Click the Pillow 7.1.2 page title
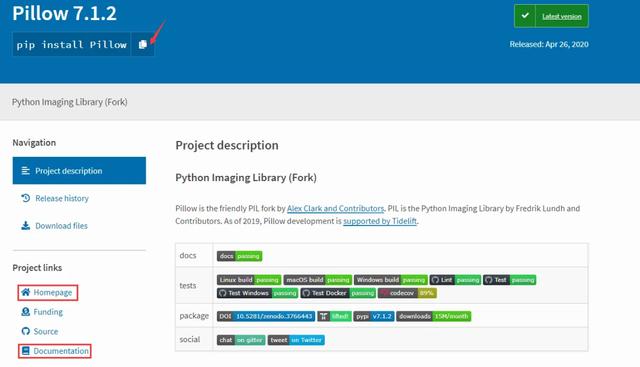Screen dimensions: 640x367 (x=64, y=13)
